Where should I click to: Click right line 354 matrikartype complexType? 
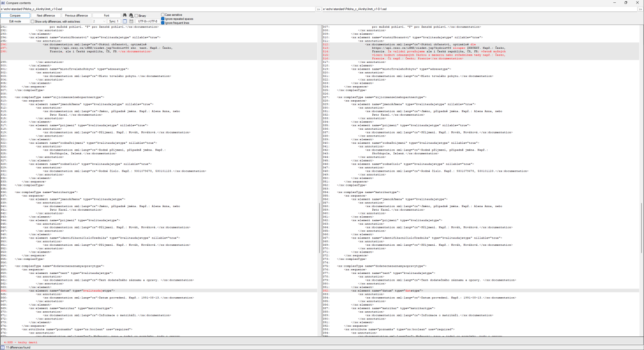tap(369, 192)
